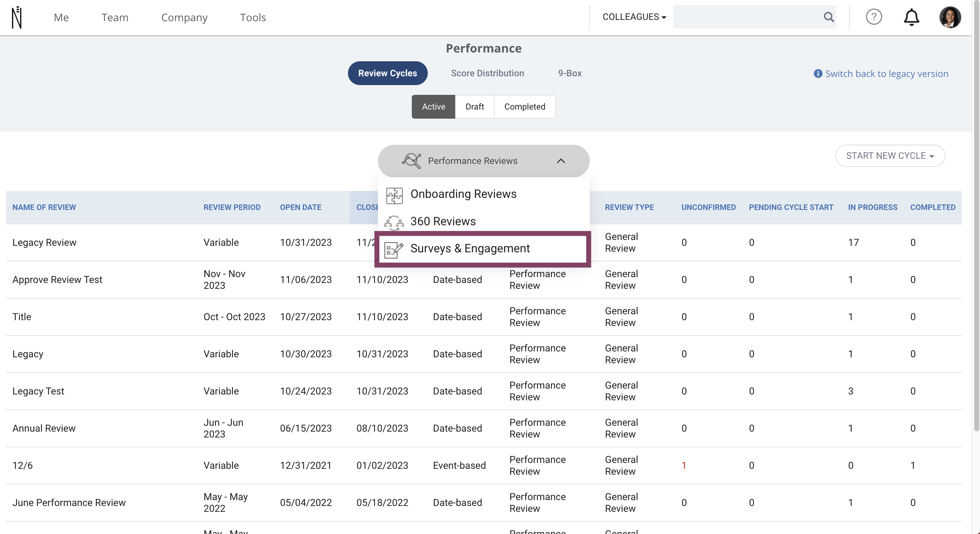Click Switch back to legacy version link
The height and width of the screenshot is (534, 980).
coord(886,73)
